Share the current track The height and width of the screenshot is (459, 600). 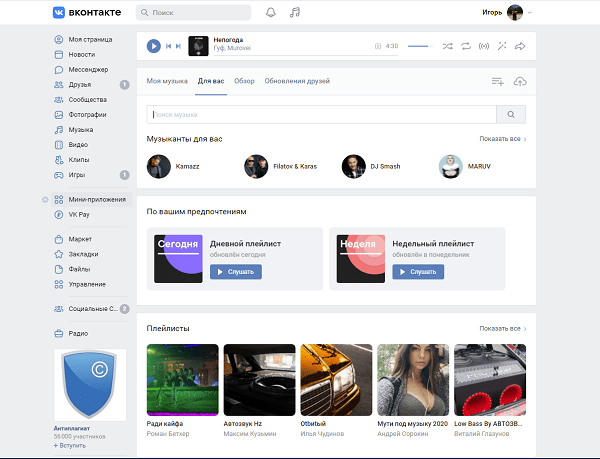click(520, 46)
